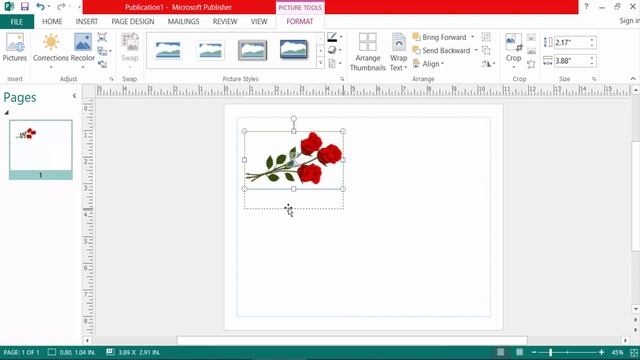
Task: Open the Picture Styles dialog launcher
Action: pos(342,79)
